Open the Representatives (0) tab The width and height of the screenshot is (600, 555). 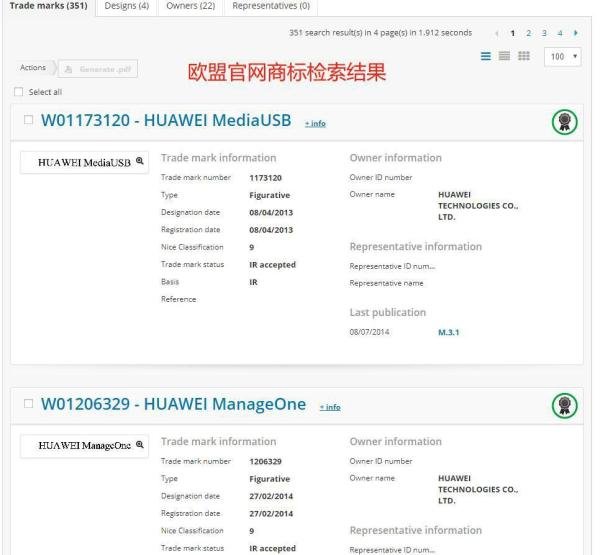click(x=271, y=6)
